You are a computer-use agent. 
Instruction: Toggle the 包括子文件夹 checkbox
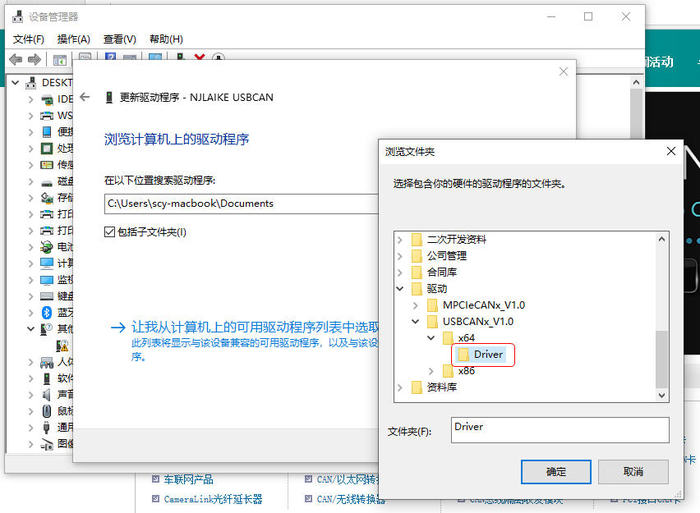pyautogui.click(x=109, y=232)
